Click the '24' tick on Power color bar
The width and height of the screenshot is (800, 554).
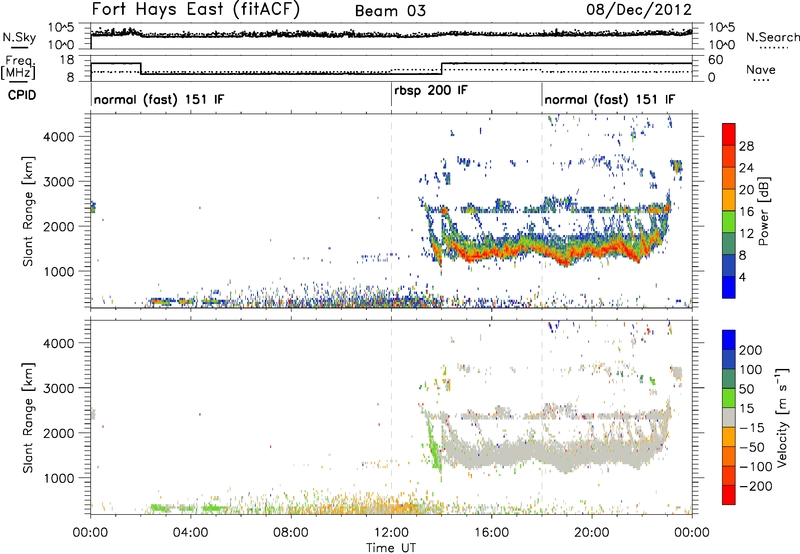tap(746, 168)
